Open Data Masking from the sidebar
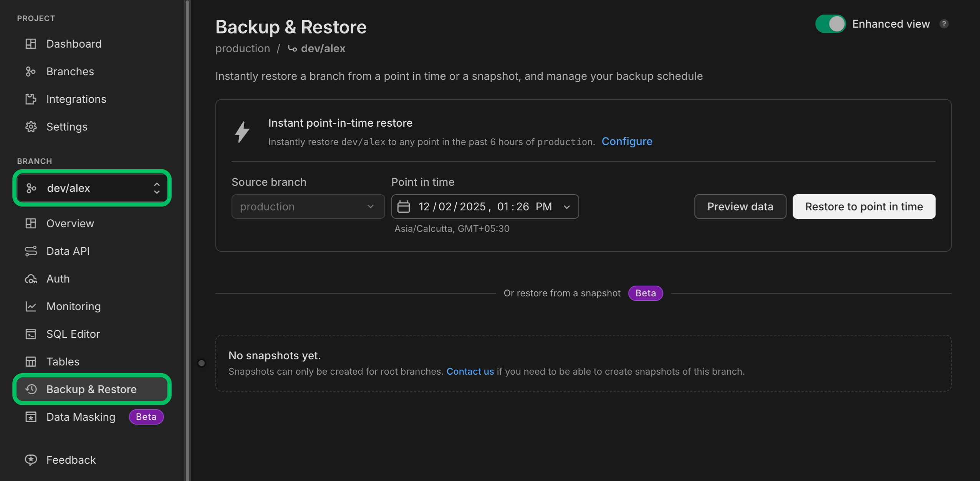980x481 pixels. (x=80, y=417)
